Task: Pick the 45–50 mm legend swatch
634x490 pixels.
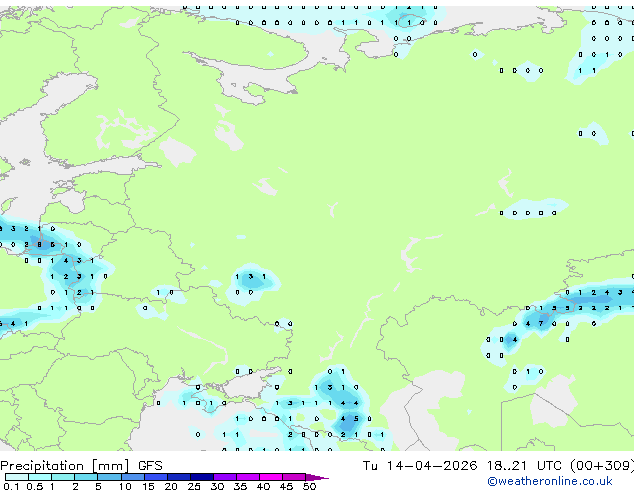Action: 294,477
